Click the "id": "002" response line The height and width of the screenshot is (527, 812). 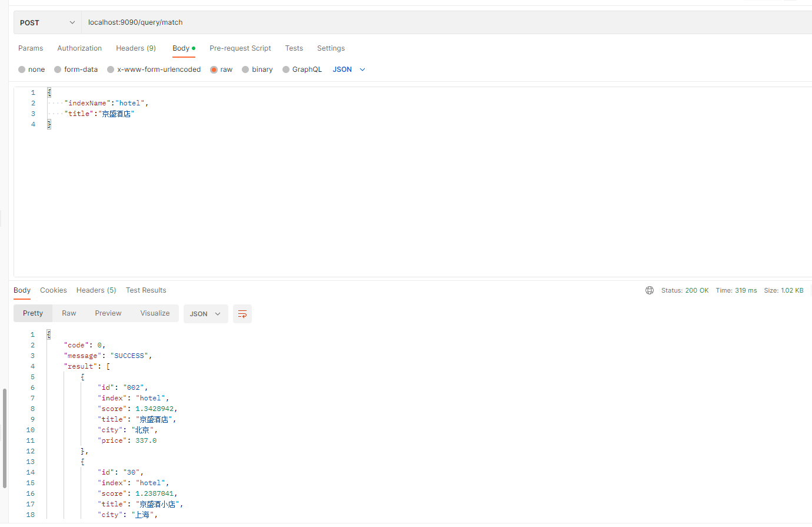[123, 387]
